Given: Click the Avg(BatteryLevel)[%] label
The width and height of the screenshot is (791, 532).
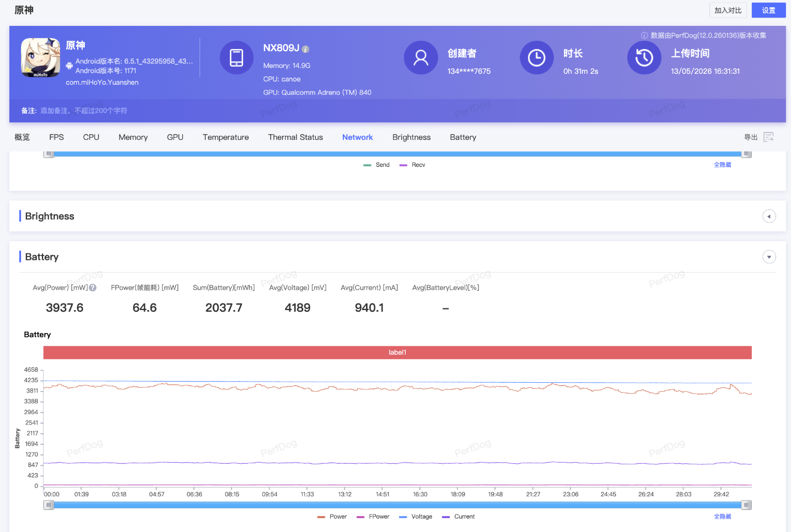Looking at the screenshot, I should pyautogui.click(x=446, y=287).
